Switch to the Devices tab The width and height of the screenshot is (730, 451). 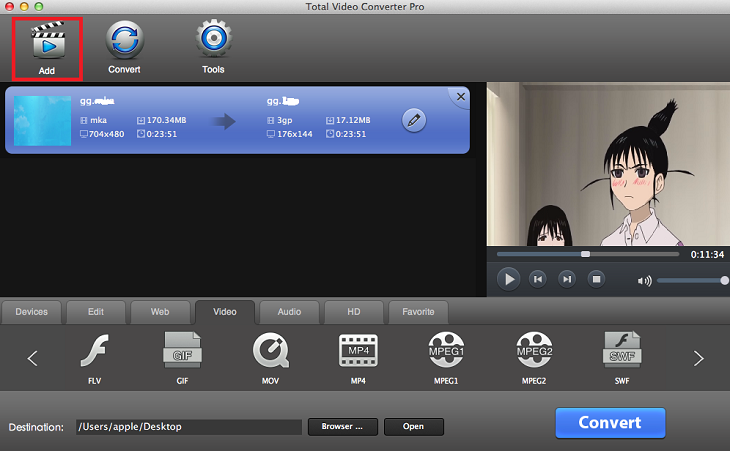click(31, 312)
